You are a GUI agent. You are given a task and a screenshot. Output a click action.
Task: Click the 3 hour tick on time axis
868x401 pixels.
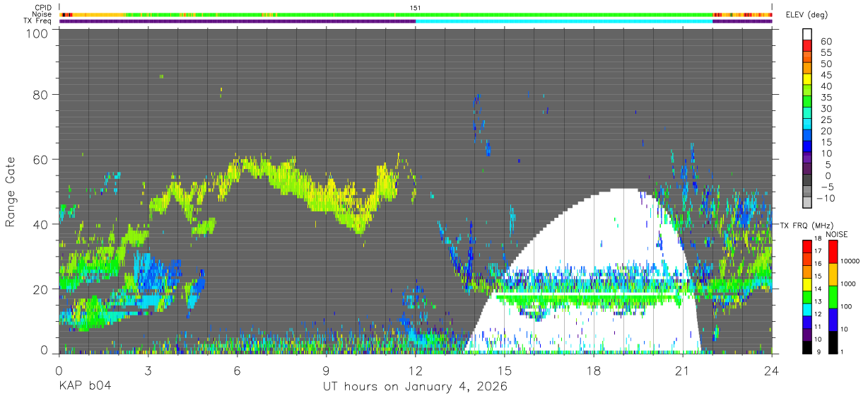(148, 371)
